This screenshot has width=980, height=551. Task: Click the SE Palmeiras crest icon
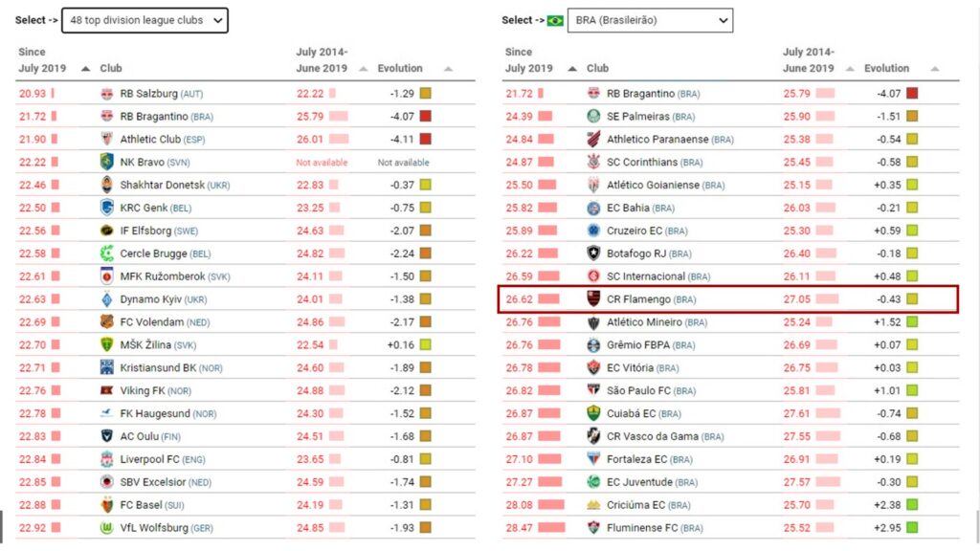point(593,117)
